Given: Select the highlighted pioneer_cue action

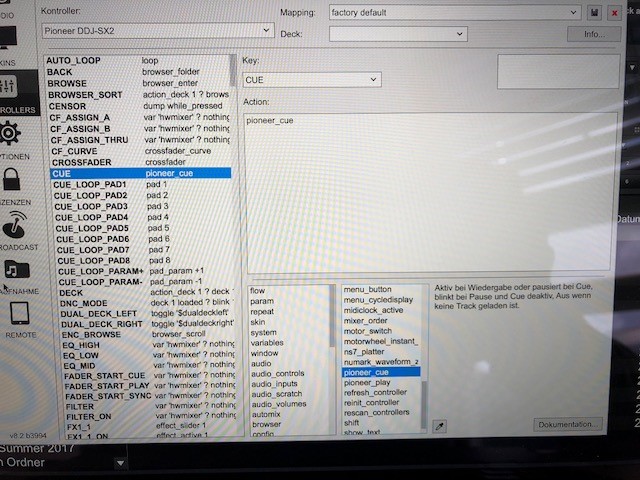Looking at the screenshot, I should [x=381, y=372].
